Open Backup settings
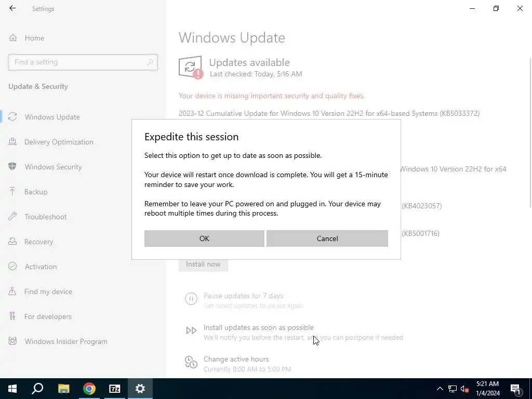The width and height of the screenshot is (532, 399). [x=36, y=192]
